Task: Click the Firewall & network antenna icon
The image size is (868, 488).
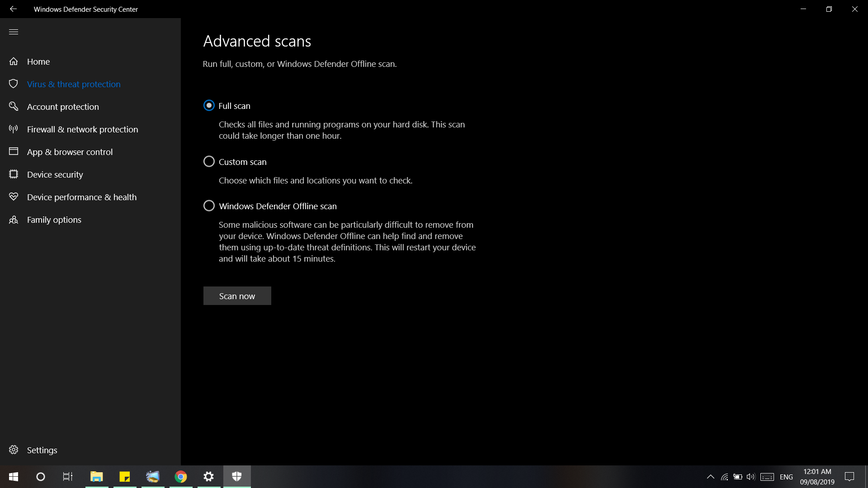Action: (14, 129)
